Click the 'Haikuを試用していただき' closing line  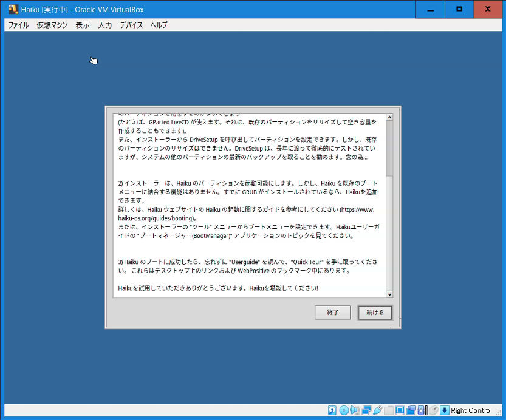click(x=218, y=288)
